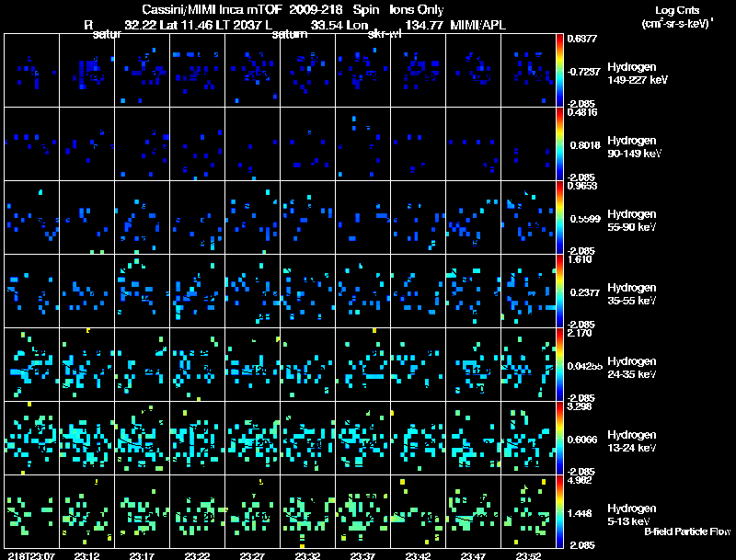
Task: Click the color scale midpoint value '0.2377'
Action: pos(585,292)
